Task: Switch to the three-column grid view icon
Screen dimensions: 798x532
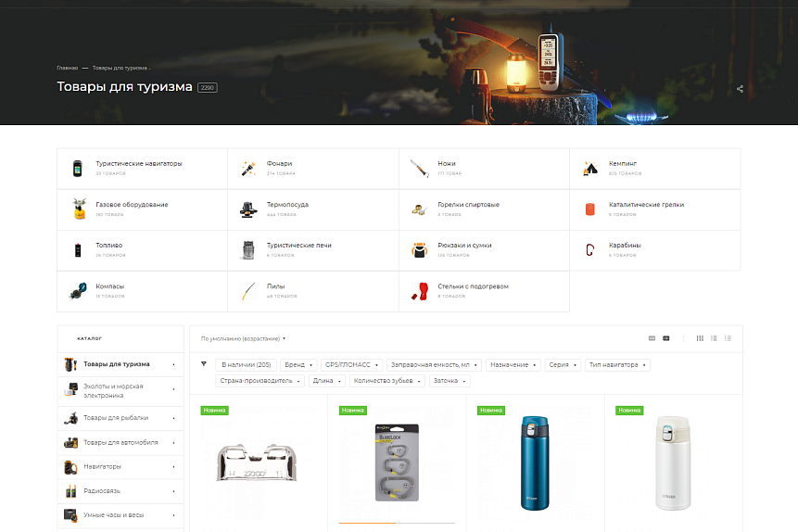Action: (700, 338)
